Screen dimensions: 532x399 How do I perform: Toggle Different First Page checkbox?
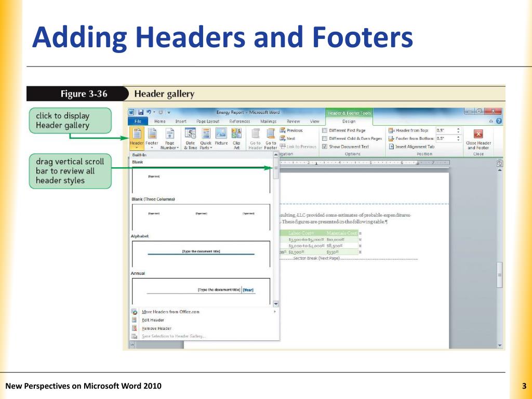coord(325,130)
